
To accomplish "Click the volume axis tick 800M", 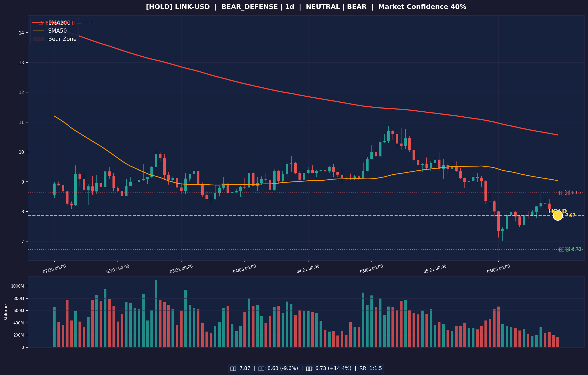I will tap(19, 299).
